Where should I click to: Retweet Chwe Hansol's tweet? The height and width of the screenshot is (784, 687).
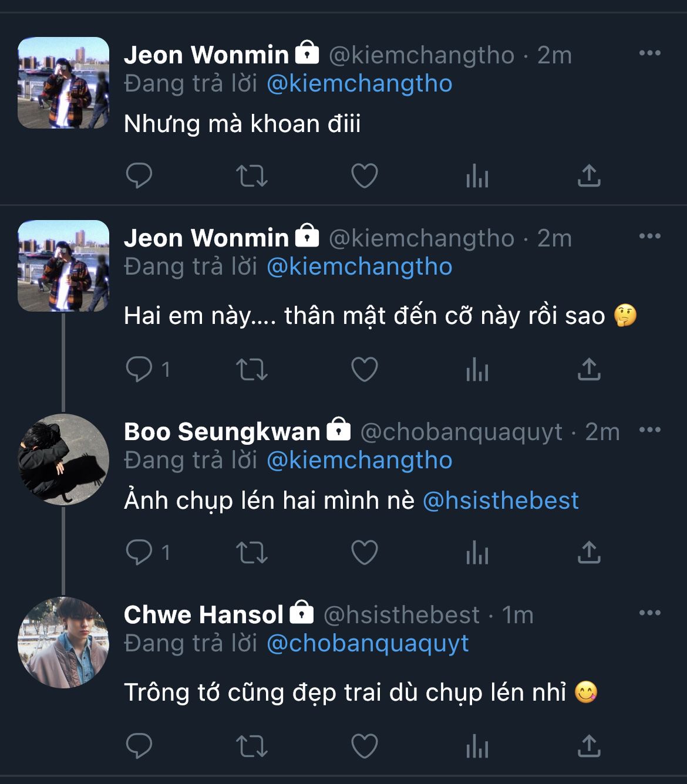[251, 746]
